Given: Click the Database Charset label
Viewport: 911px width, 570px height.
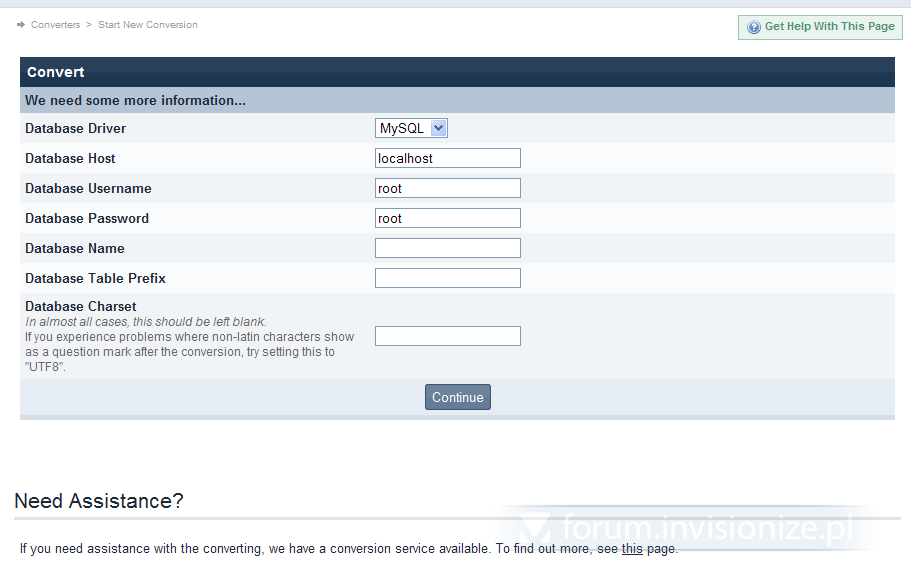Looking at the screenshot, I should (x=81, y=306).
